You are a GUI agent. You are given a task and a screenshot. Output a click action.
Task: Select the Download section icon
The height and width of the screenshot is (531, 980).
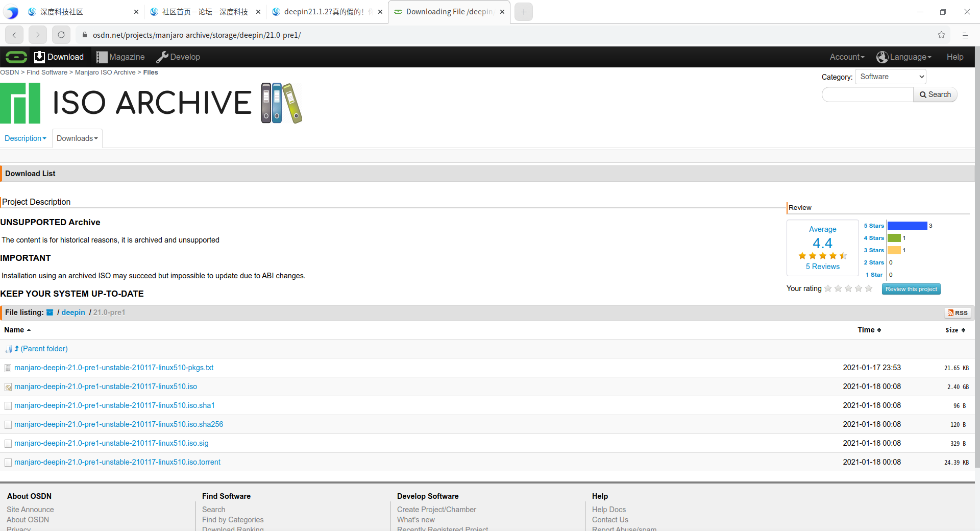(39, 57)
